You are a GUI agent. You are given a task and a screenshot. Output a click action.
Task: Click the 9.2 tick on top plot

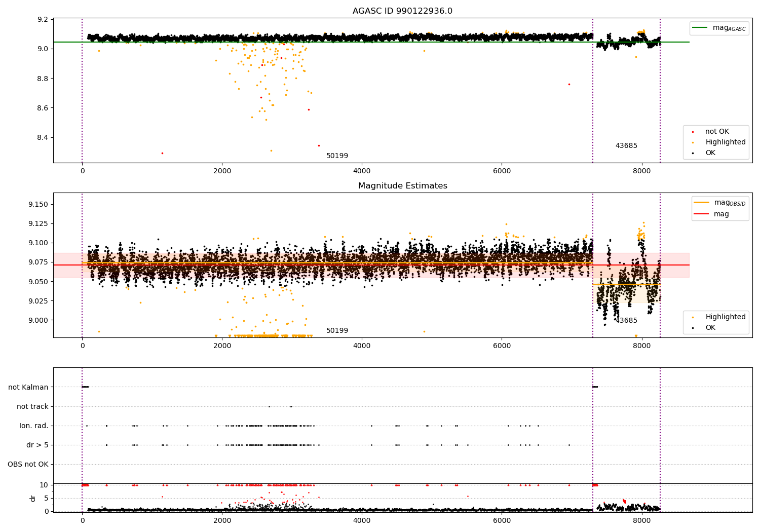coord(43,20)
